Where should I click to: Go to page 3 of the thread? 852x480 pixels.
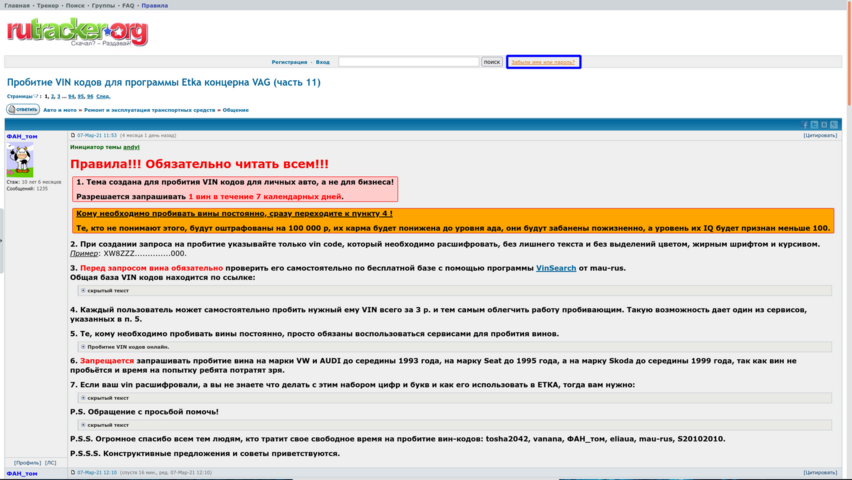click(59, 96)
